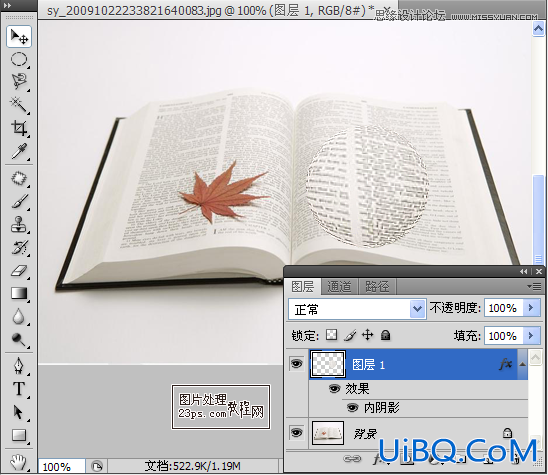Screen dimensions: 548x475
Task: Select the Type tool
Action: click(19, 389)
